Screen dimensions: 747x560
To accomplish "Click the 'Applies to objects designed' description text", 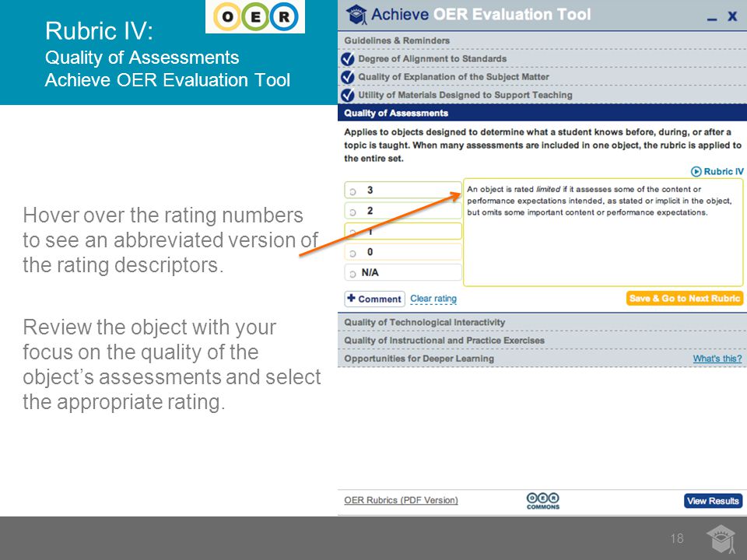I will [542, 145].
